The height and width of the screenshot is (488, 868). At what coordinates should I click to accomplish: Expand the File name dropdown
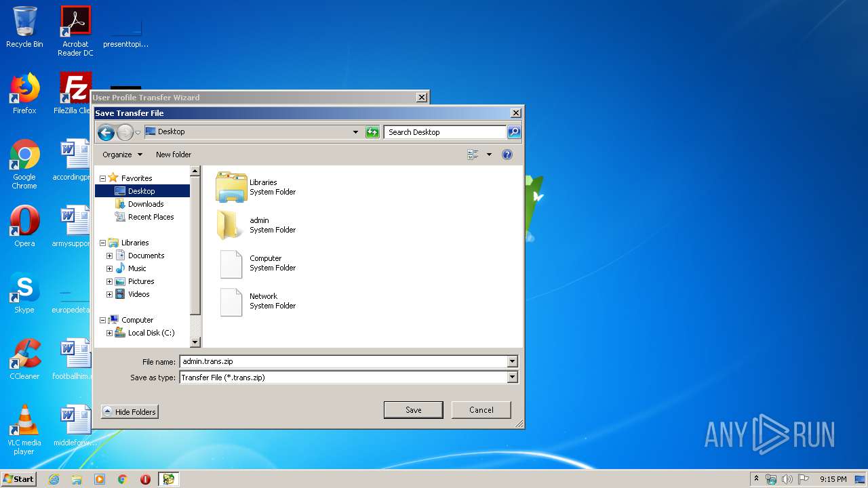(x=512, y=362)
